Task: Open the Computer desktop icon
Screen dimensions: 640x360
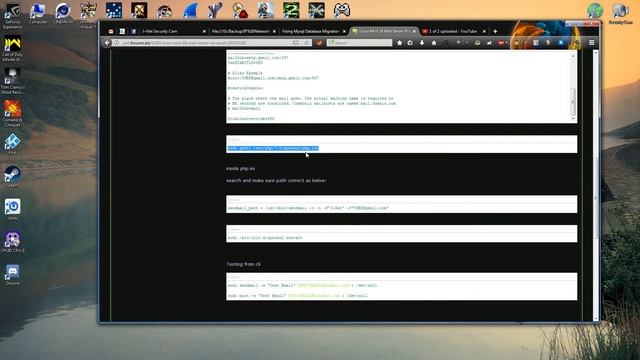Action: [x=38, y=13]
